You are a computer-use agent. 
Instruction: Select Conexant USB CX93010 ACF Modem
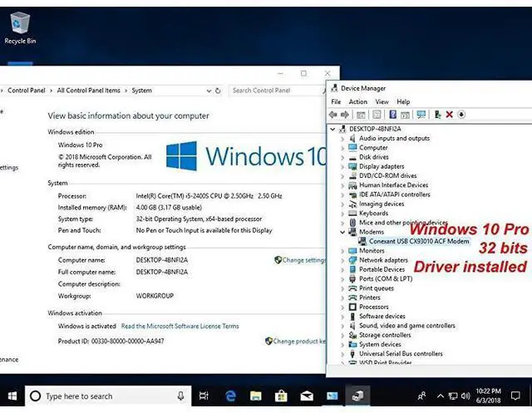click(x=419, y=241)
